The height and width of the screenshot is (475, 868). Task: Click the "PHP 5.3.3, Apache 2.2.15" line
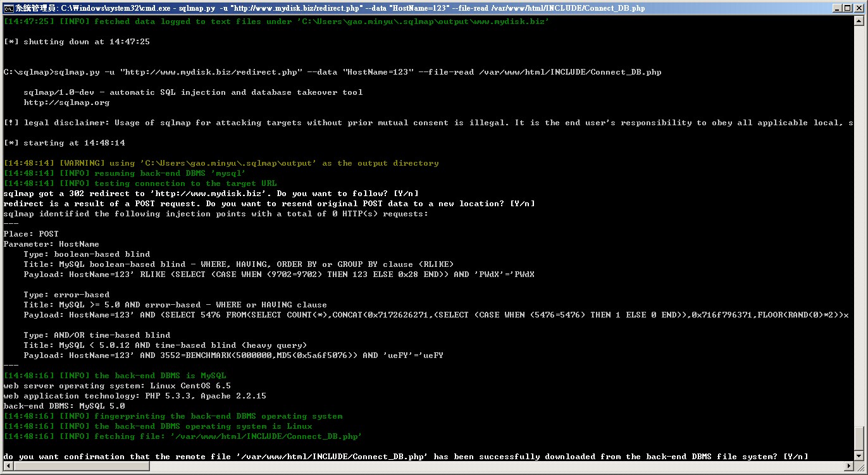tap(135, 396)
